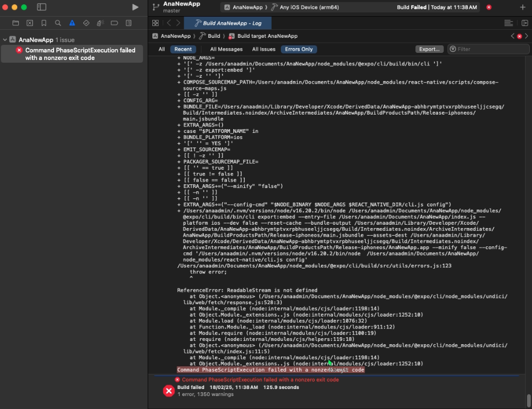Screen dimensions: 532x409
Task: Go back in editor history
Action: tap(169, 23)
